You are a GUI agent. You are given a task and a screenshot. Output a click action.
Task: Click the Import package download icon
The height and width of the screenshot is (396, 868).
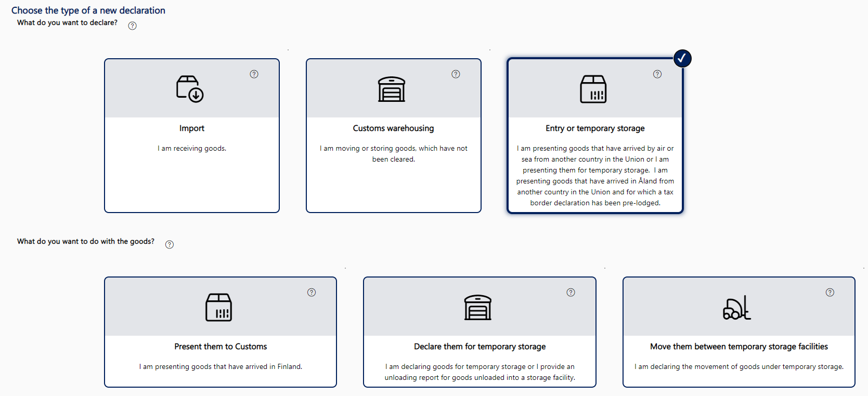tap(190, 89)
